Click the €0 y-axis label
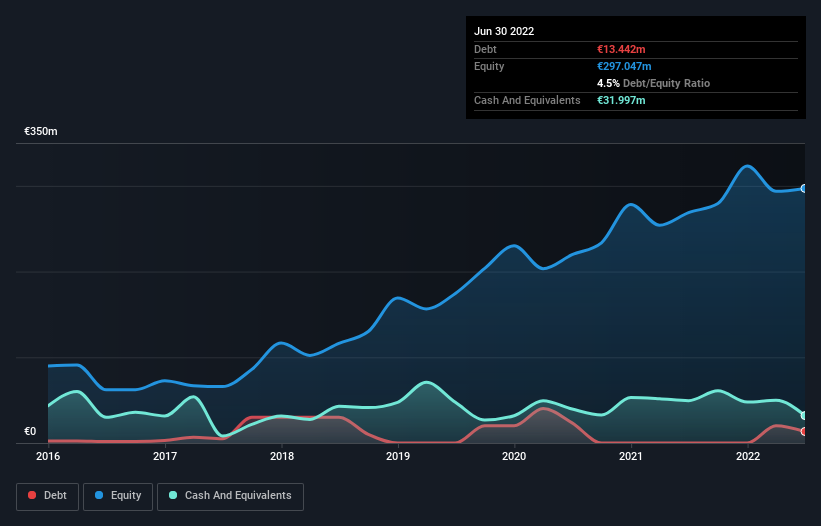 coord(30,431)
